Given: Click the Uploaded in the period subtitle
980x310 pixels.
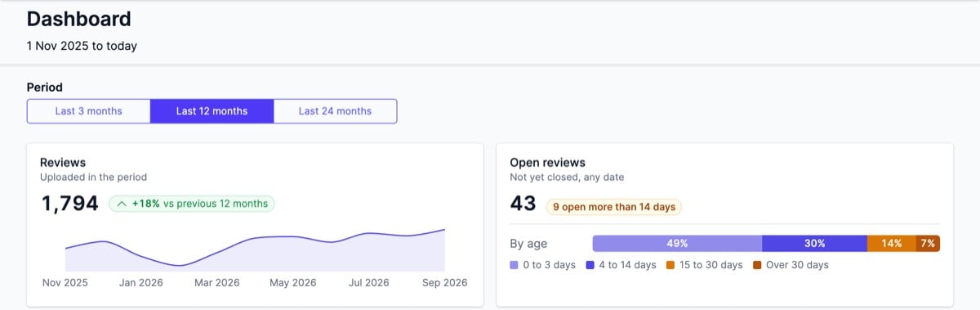Looking at the screenshot, I should point(93,177).
